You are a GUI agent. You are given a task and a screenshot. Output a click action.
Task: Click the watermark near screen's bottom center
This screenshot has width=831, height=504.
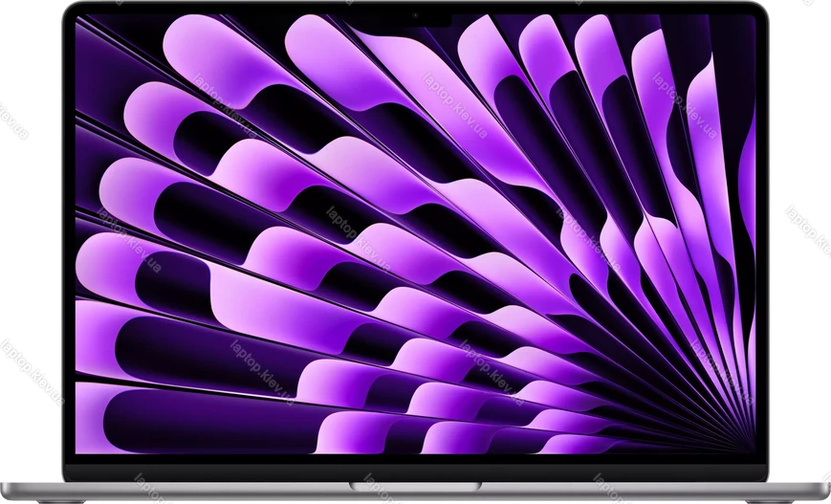click(492, 371)
